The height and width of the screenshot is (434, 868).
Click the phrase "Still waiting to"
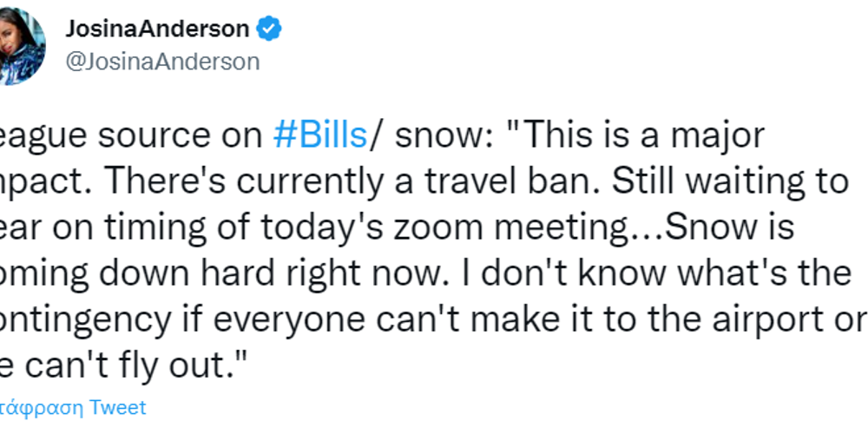(730, 181)
